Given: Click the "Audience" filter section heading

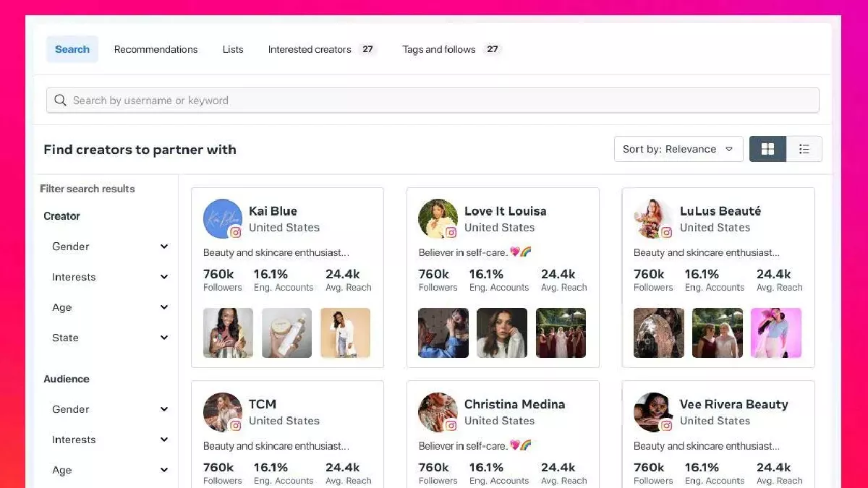Looking at the screenshot, I should coord(67,379).
